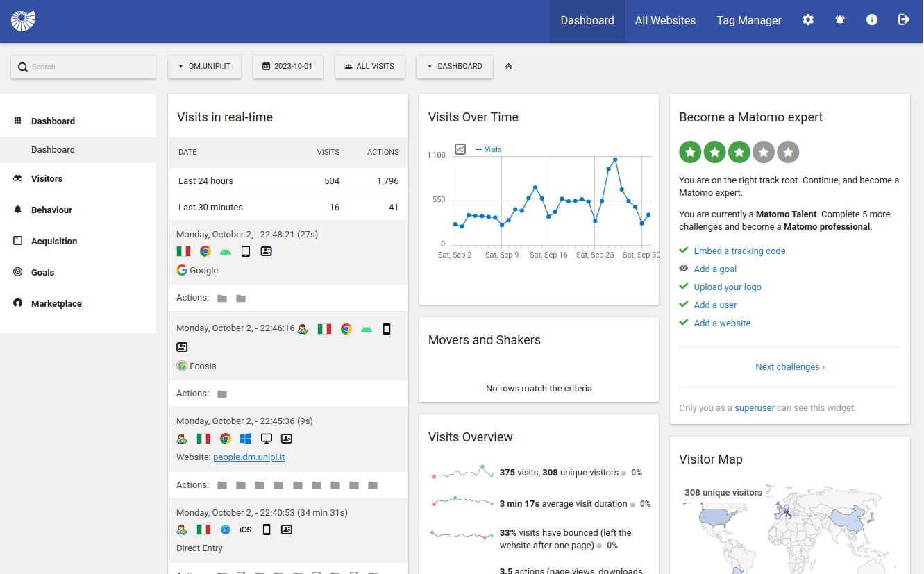Image resolution: width=924 pixels, height=574 pixels.
Task: Click the Direct Entry referrer text
Action: click(199, 548)
